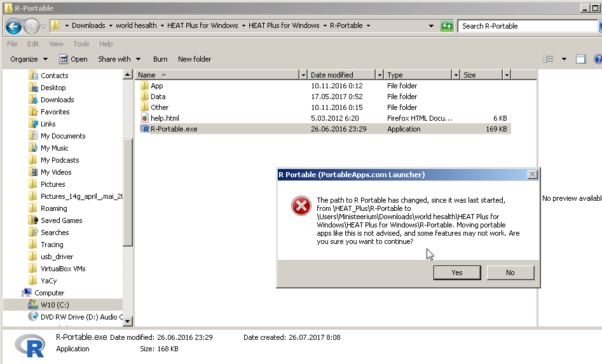Click the New folder button
Image resolution: width=602 pixels, height=364 pixels.
pos(195,59)
